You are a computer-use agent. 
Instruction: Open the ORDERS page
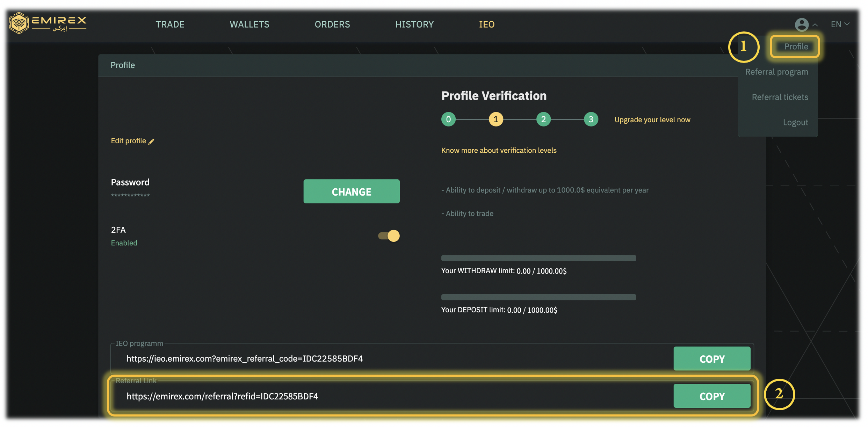click(332, 24)
